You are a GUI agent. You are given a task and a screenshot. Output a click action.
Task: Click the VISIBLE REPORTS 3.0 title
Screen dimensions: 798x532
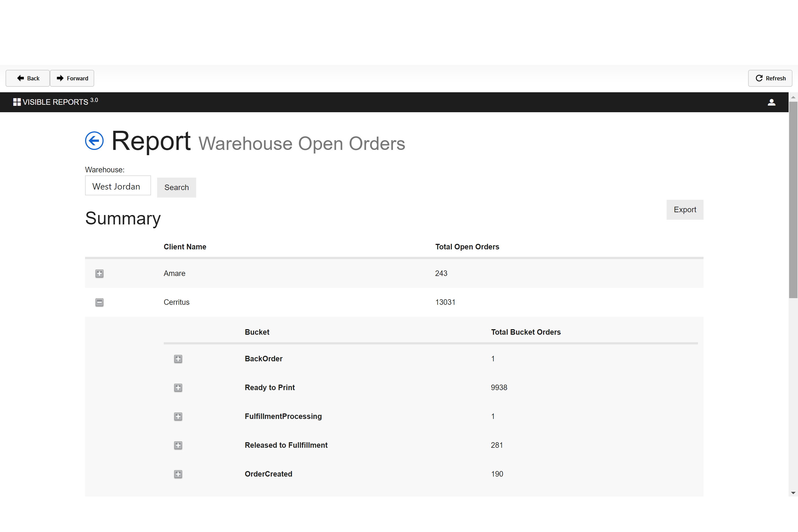pyautogui.click(x=60, y=101)
